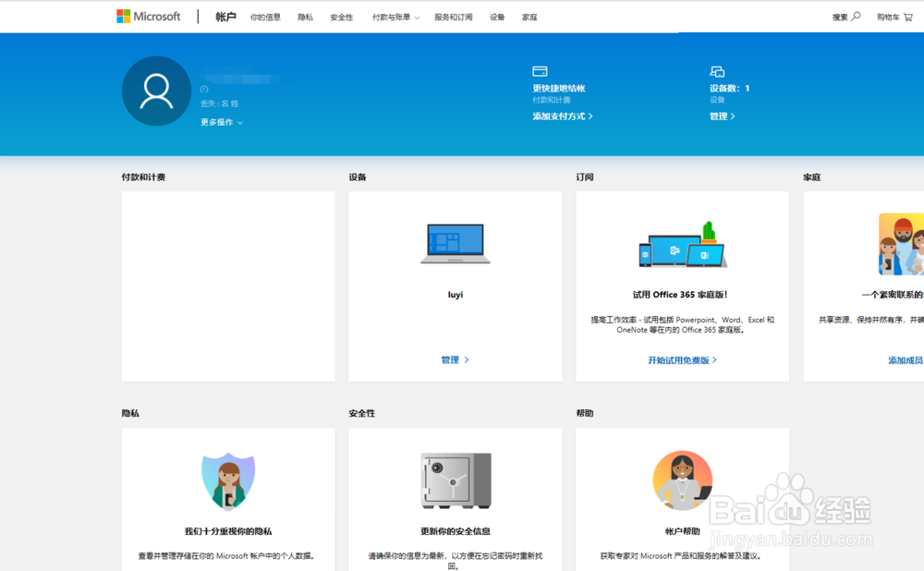Open the 你的信息 menu item
This screenshot has width=924, height=571.
point(265,17)
